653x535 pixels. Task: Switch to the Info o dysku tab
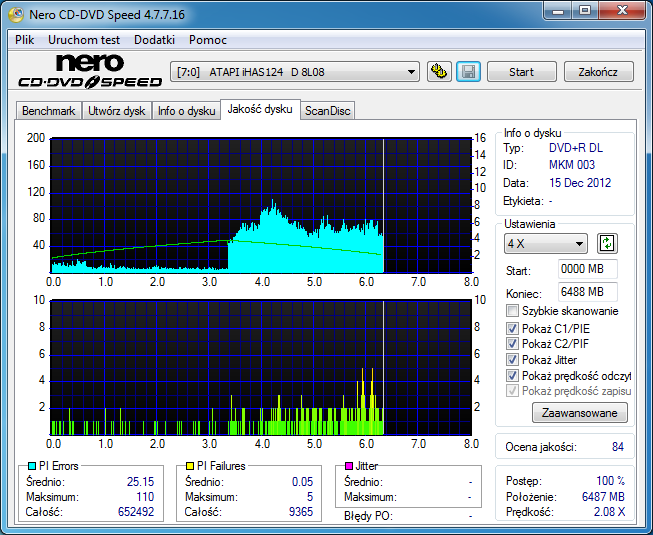click(x=186, y=111)
